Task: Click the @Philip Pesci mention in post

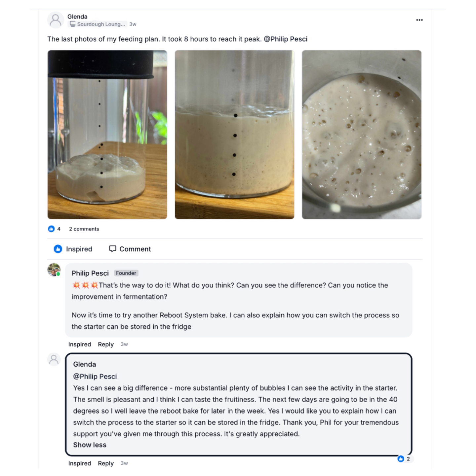Action: (x=286, y=39)
